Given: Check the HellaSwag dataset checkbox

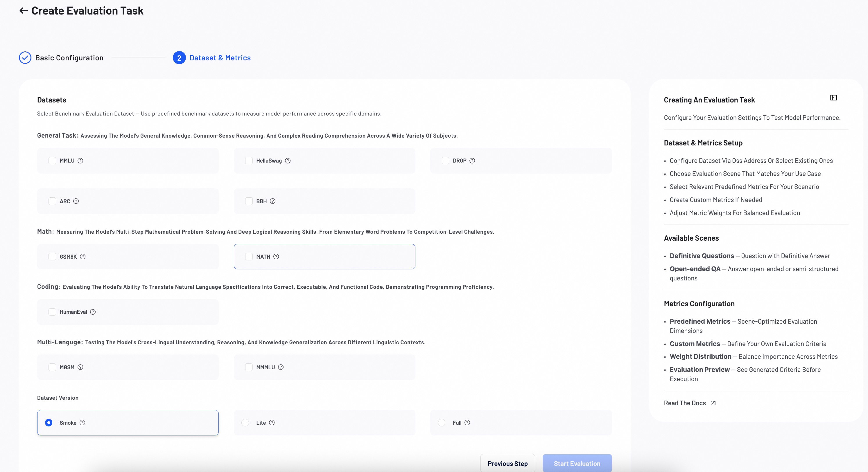Looking at the screenshot, I should click(249, 161).
